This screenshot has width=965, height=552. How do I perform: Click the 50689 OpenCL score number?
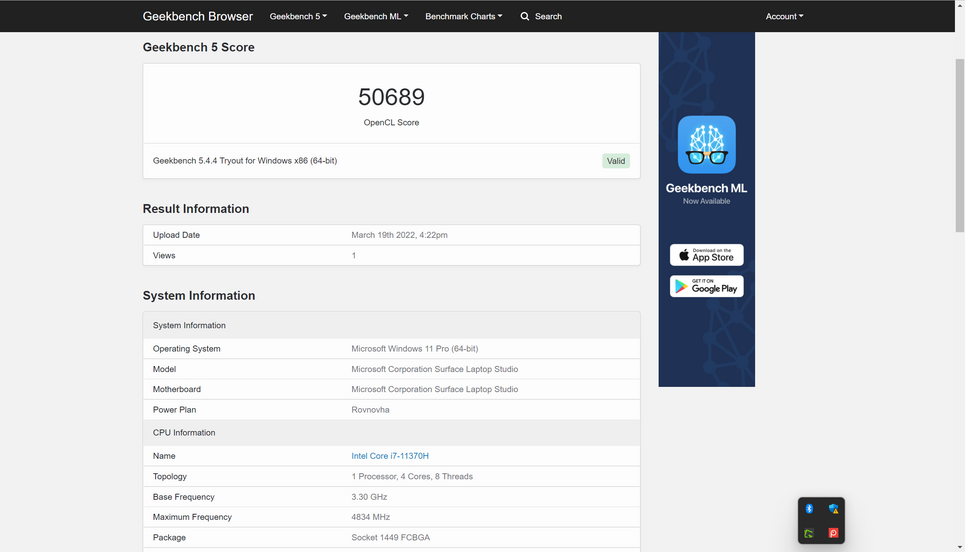(391, 97)
